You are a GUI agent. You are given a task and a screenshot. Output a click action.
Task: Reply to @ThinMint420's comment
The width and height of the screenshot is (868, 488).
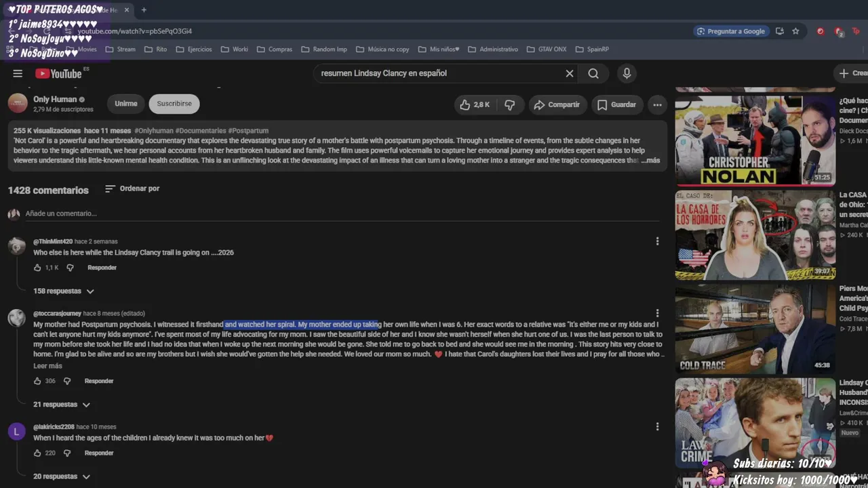(x=102, y=268)
